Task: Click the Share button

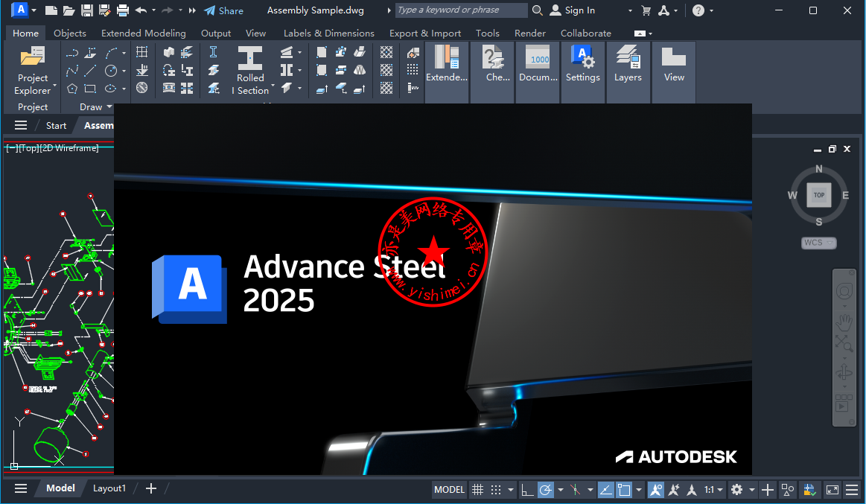Action: coord(223,10)
